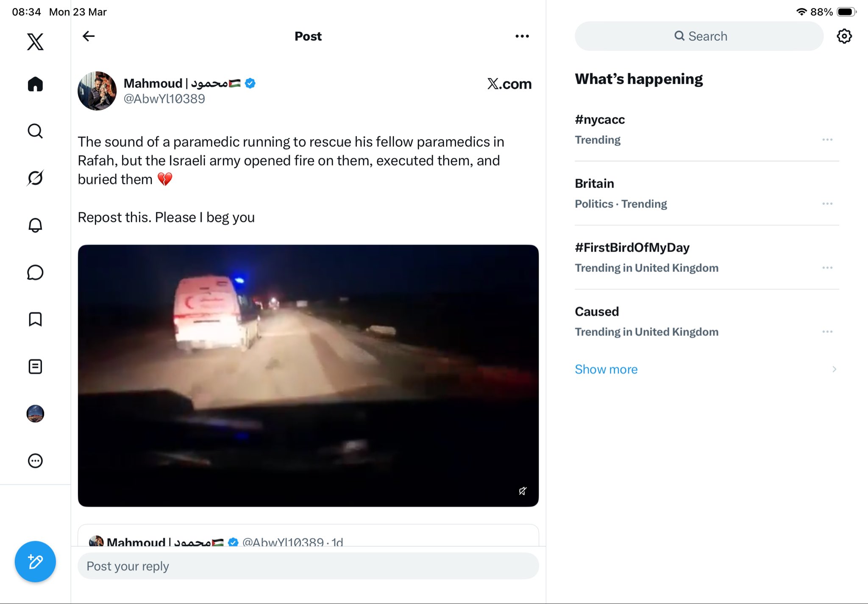The width and height of the screenshot is (868, 604).
Task: Open the More circle menu in the sidebar
Action: point(35,461)
